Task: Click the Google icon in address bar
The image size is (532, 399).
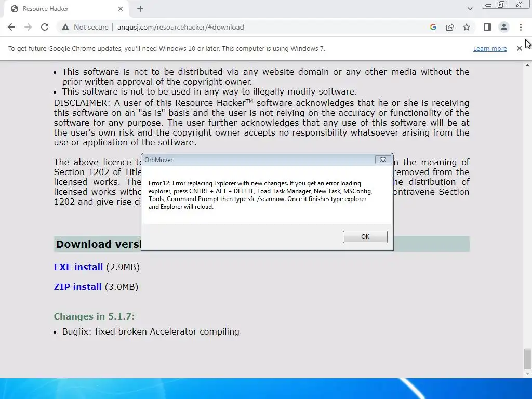Action: [433, 27]
